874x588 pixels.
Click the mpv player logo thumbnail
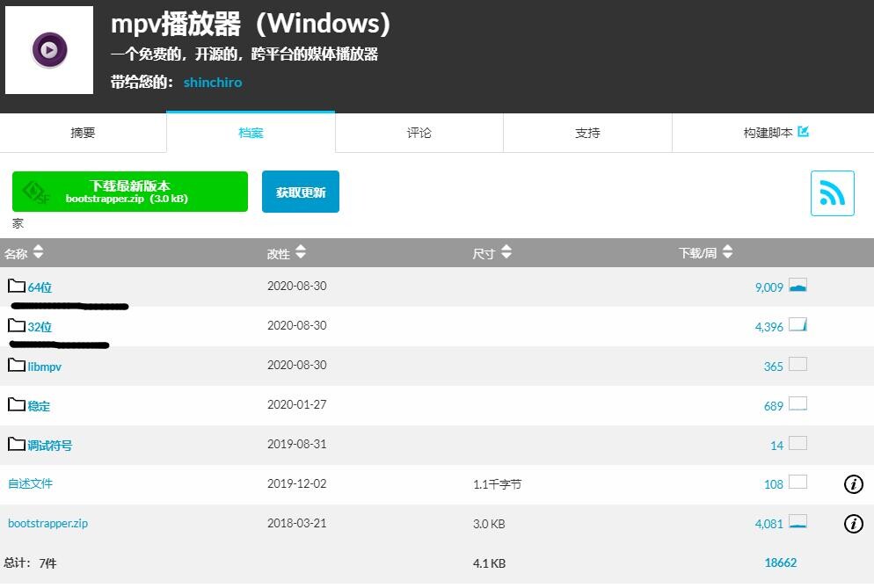coord(49,49)
